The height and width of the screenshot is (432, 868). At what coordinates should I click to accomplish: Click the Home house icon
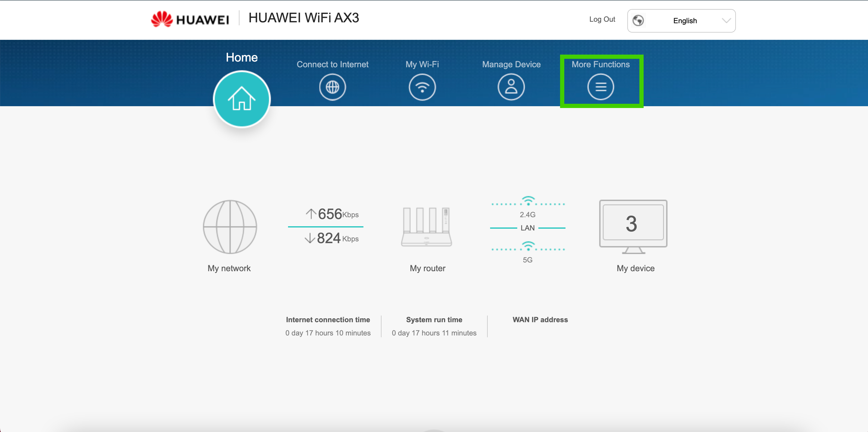[x=242, y=99]
